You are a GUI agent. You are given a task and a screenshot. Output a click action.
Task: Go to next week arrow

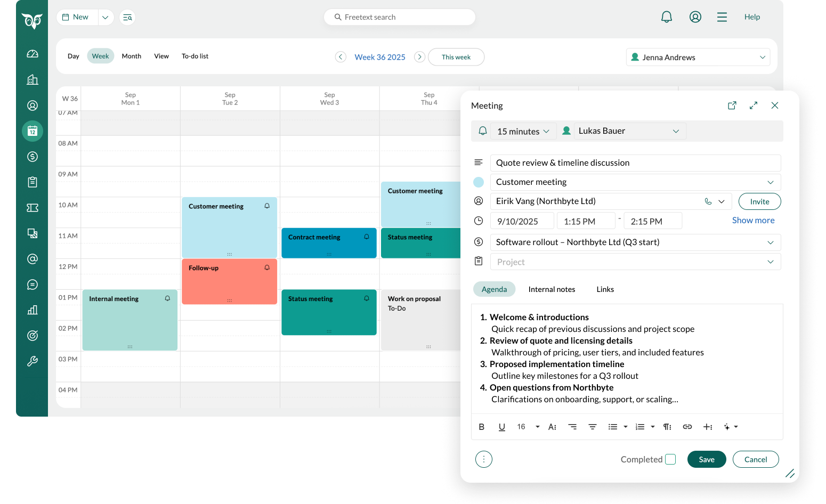[419, 57]
